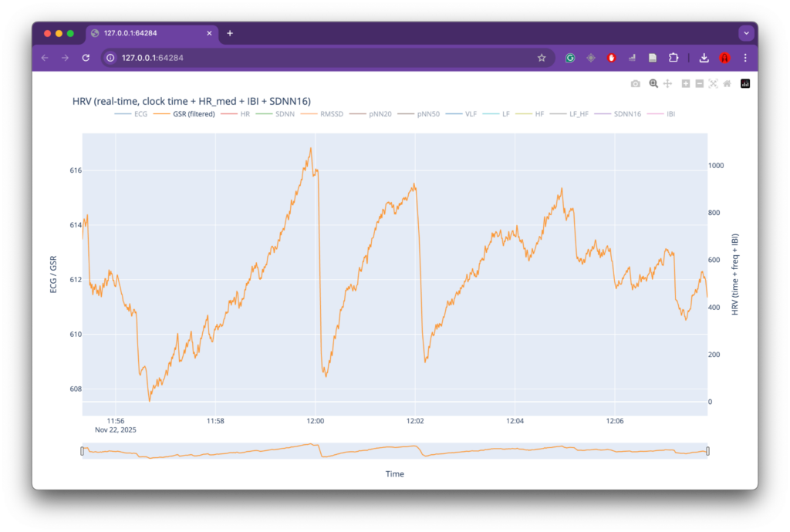Open a new browser tab
The height and width of the screenshot is (532, 790).
(230, 33)
